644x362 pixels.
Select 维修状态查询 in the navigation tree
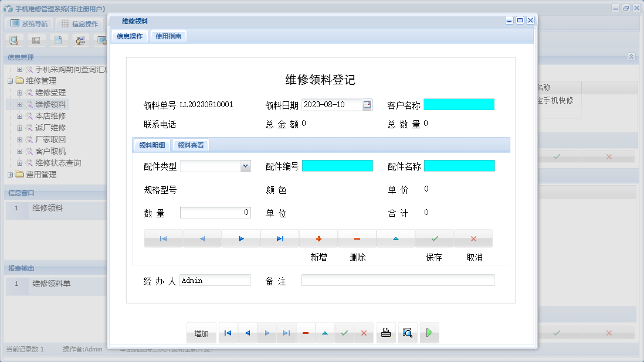(x=57, y=162)
